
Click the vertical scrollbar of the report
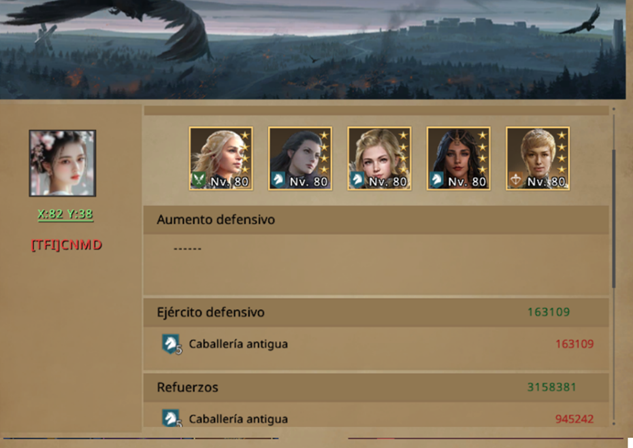point(614,218)
